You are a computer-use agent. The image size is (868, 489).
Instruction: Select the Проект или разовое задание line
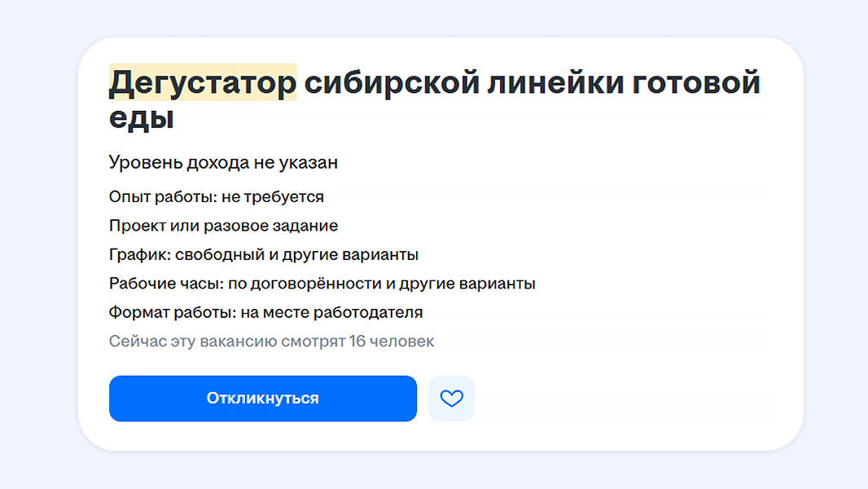pos(223,226)
